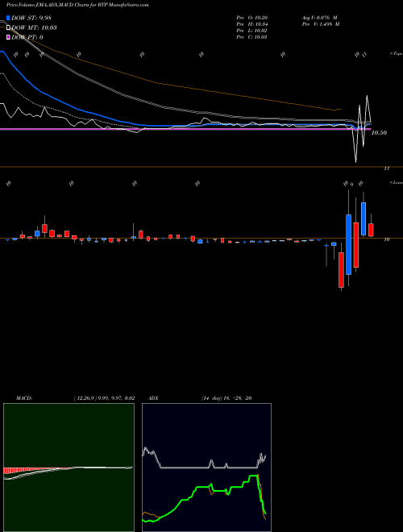403x532 pixels.
Task: Click the 'Pre O: 10.20' value
Action: [x=251, y=18]
